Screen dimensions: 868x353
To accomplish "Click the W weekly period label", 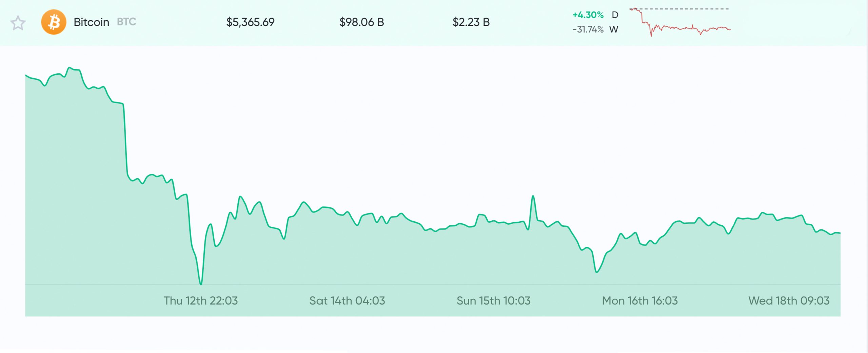I will 614,30.
